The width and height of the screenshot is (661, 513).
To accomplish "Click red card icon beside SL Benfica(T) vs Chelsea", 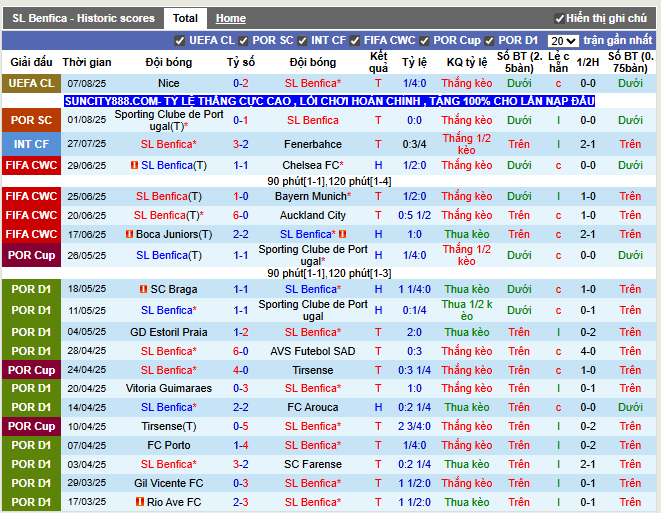I will (134, 165).
